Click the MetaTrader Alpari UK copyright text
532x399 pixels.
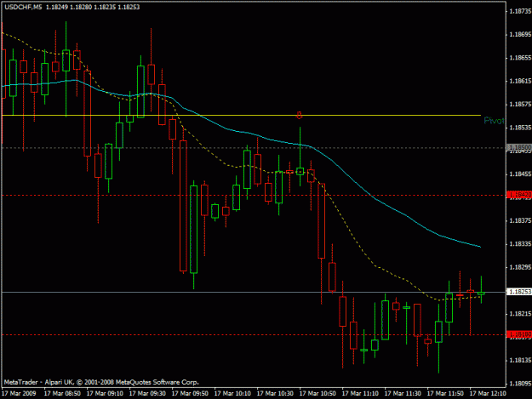click(101, 382)
